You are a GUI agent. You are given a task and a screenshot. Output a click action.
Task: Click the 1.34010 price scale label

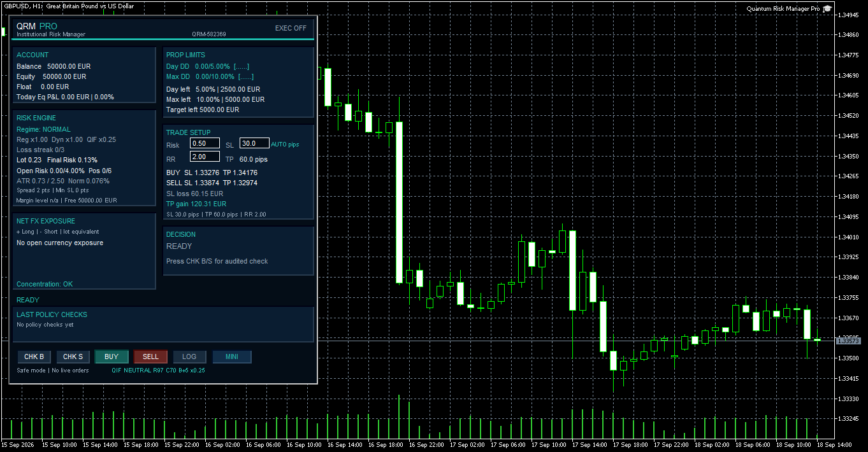point(850,237)
